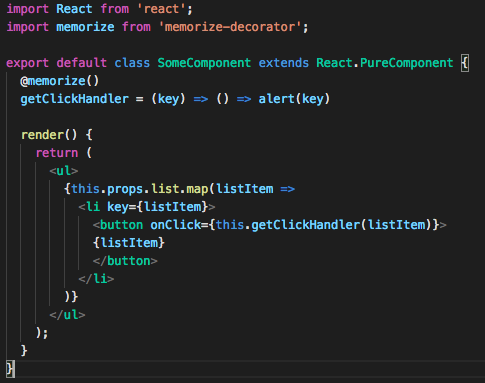This screenshot has width=485, height=383.
Task: Click this.props.list.map expression
Action: pyautogui.click(x=139, y=189)
